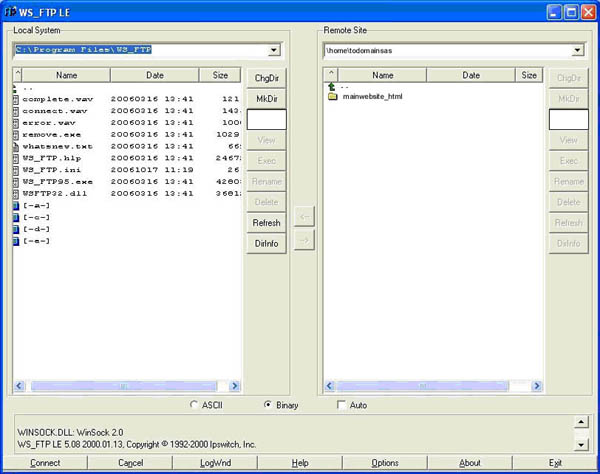Select the whatsnew.txt file name

click(x=57, y=147)
